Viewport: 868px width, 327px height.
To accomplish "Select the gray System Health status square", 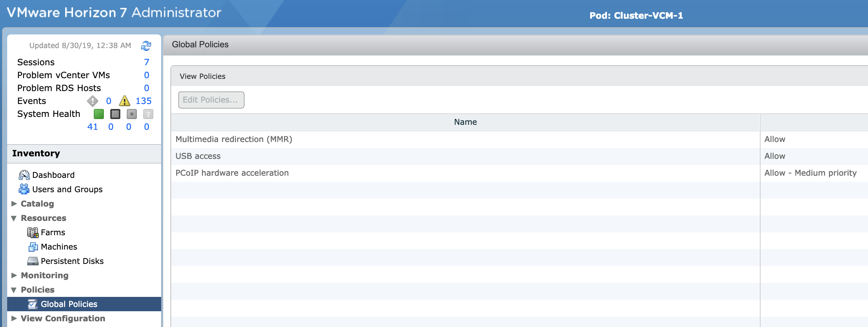I will [x=115, y=114].
